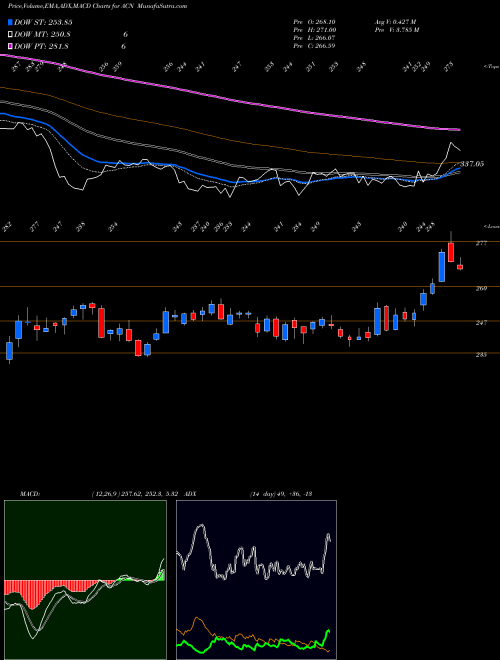Click the Avg V: 6.427 M value
Viewport: 500px width, 660px height.
click(395, 22)
